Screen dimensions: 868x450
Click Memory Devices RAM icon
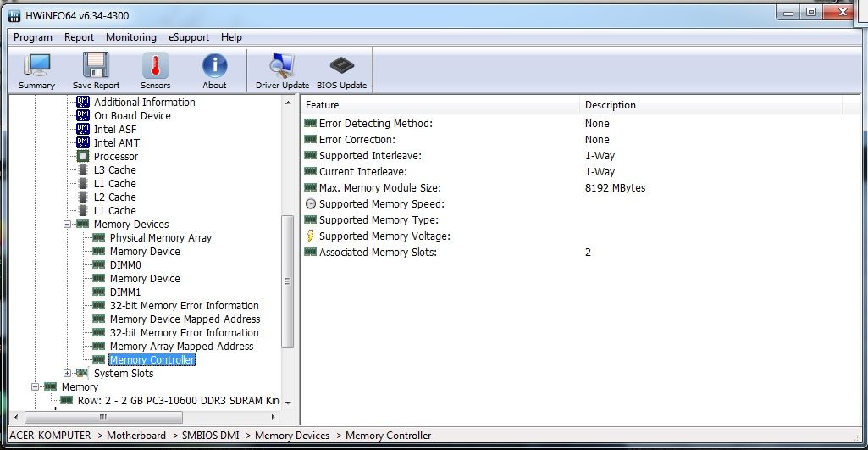coord(82,224)
